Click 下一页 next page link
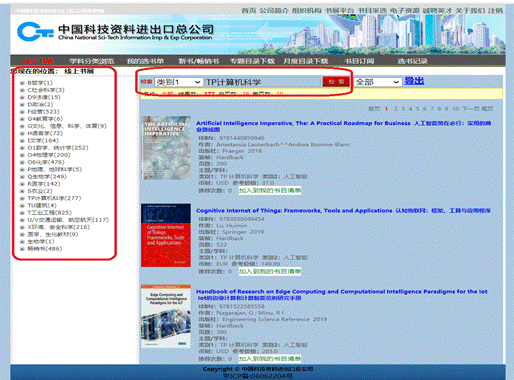 [471, 109]
